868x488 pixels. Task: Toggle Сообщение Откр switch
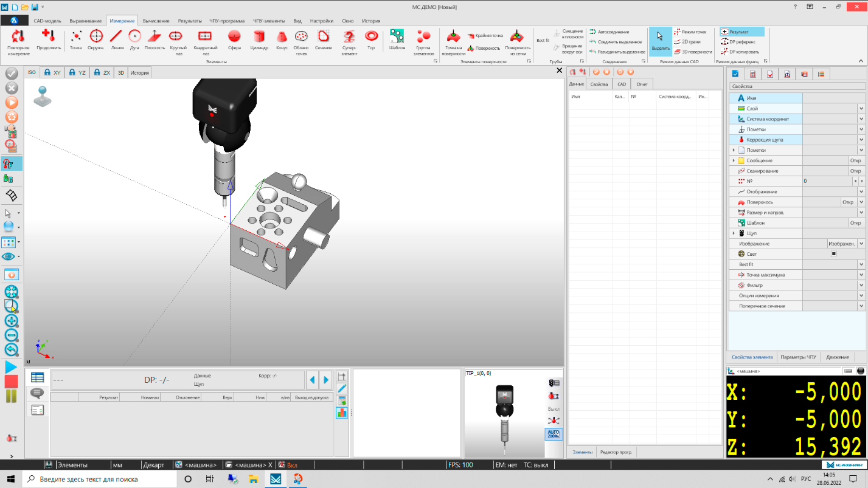855,160
